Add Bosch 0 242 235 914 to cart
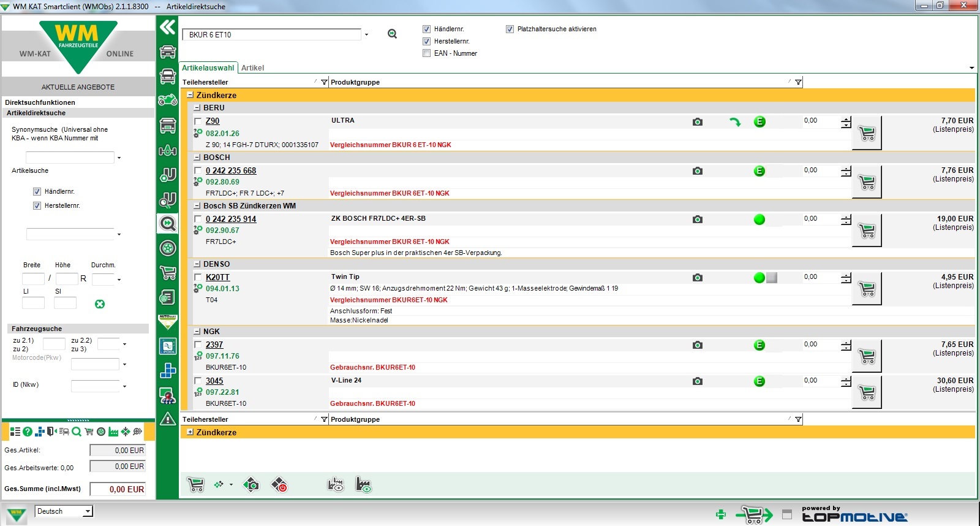Image resolution: width=980 pixels, height=526 pixels. pos(867,231)
